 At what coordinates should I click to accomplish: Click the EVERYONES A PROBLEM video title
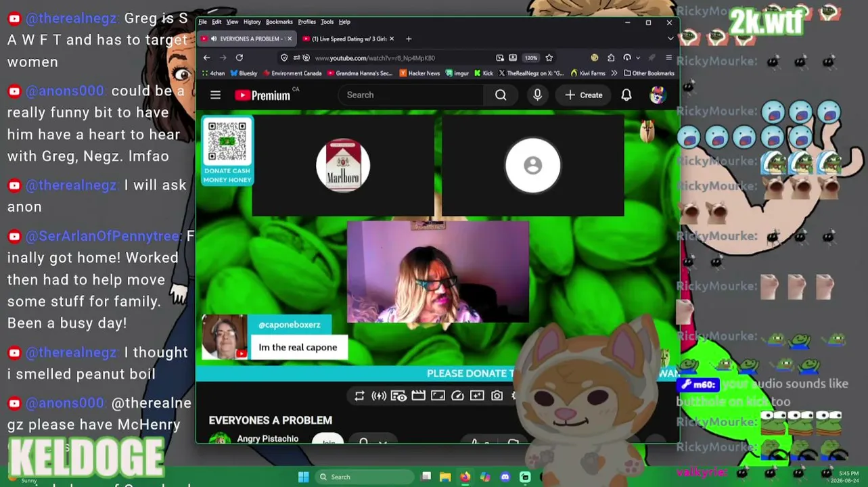[270, 420]
